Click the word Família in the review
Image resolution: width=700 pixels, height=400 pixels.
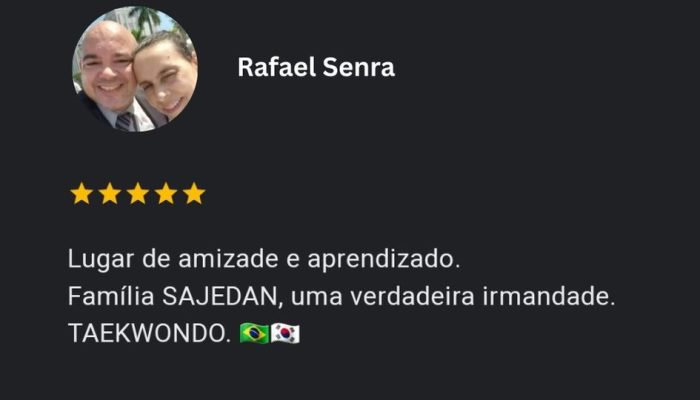[112, 296]
